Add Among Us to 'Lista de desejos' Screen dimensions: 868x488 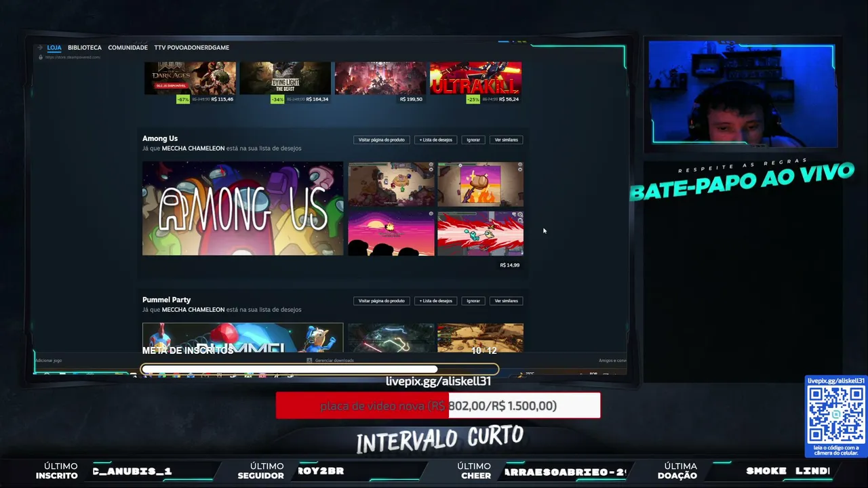pyautogui.click(x=435, y=140)
